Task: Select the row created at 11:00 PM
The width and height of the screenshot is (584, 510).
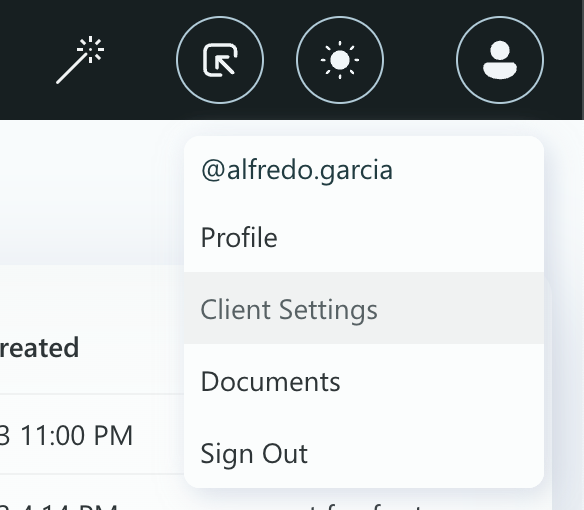Action: tap(66, 435)
